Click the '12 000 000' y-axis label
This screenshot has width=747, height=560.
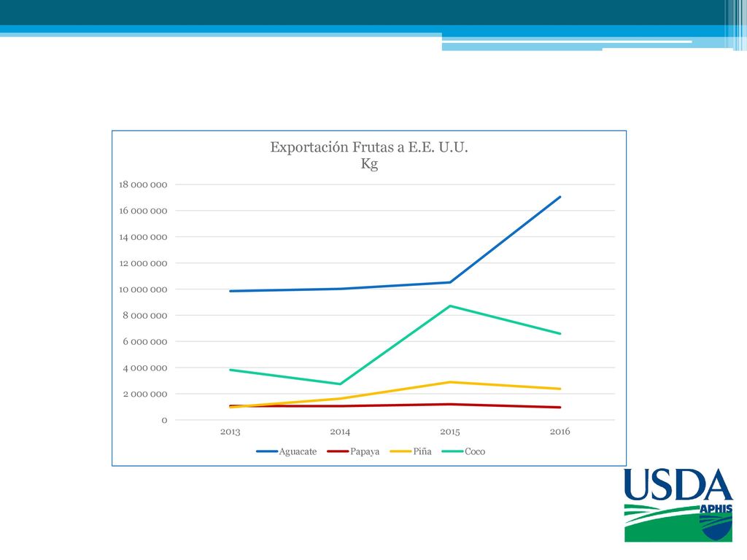[x=143, y=263]
